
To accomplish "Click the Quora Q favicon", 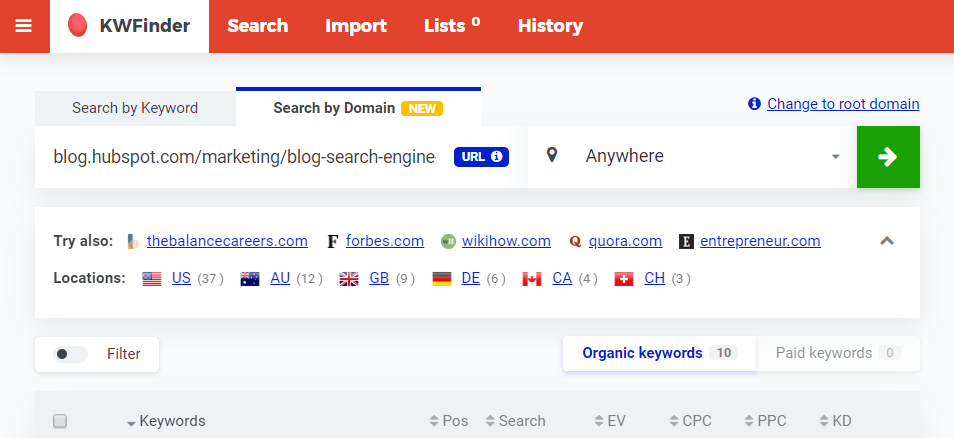I will click(575, 242).
